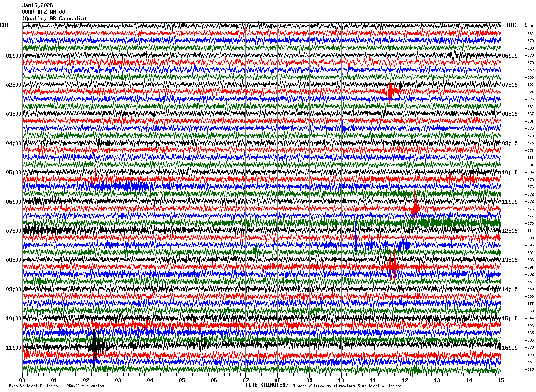Viewport: 536px width, 392px height.
Task: Click the -980 DC offset value
Action: pyautogui.click(x=529, y=362)
